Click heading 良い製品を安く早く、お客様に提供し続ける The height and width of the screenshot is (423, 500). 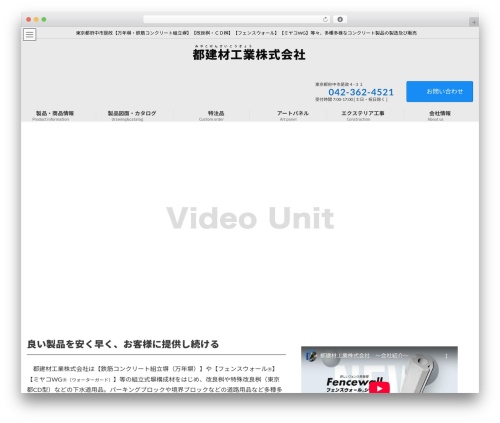click(123, 344)
